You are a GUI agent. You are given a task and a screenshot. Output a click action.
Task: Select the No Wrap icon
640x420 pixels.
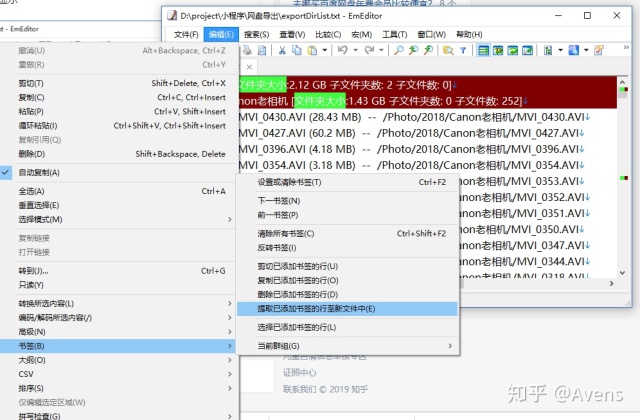tap(484, 50)
